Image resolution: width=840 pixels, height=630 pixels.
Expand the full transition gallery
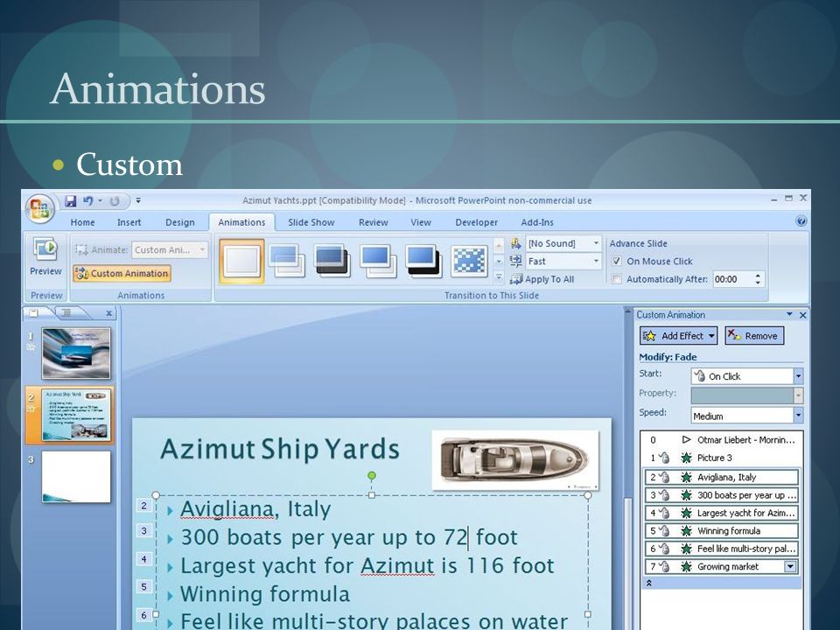tap(499, 277)
